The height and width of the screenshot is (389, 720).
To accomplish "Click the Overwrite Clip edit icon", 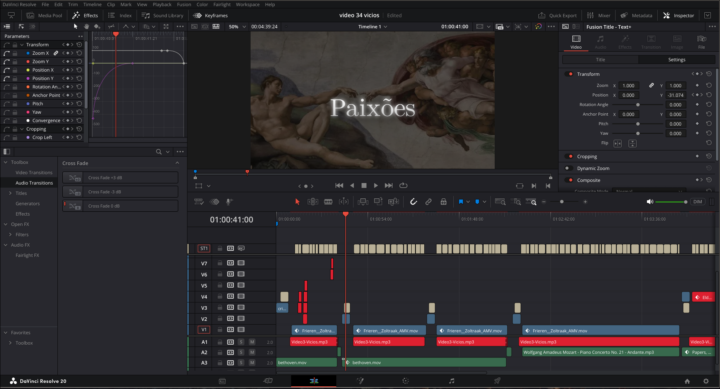I will [378, 202].
